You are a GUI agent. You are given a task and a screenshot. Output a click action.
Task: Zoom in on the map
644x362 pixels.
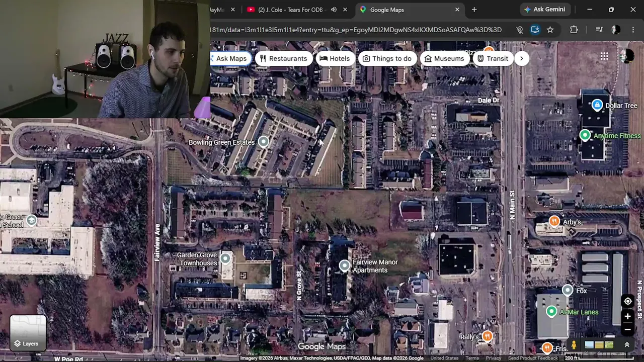(x=627, y=316)
